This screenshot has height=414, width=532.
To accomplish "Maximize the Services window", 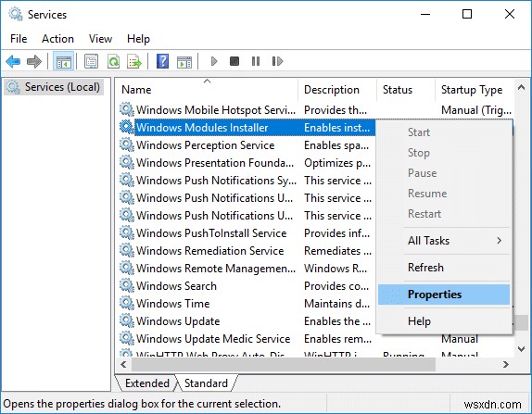I will [467, 14].
